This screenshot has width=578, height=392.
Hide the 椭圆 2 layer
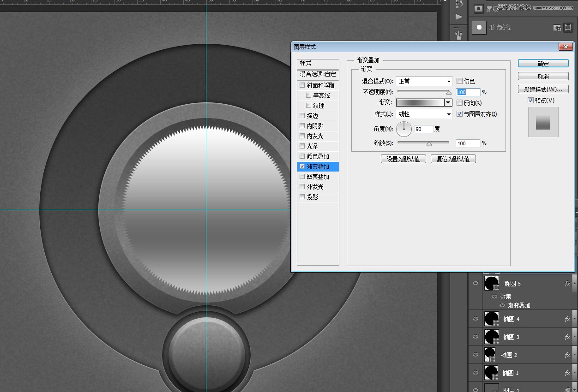point(476,355)
